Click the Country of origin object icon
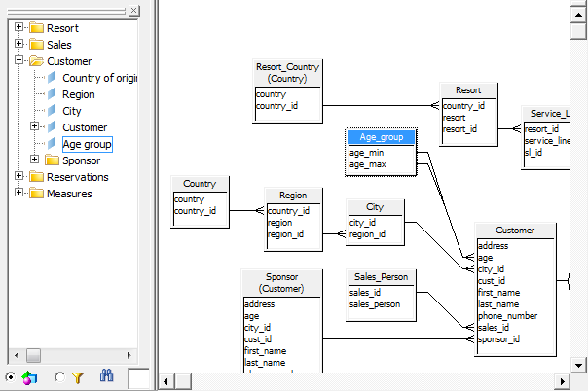This screenshot has width=588, height=391. [52, 77]
